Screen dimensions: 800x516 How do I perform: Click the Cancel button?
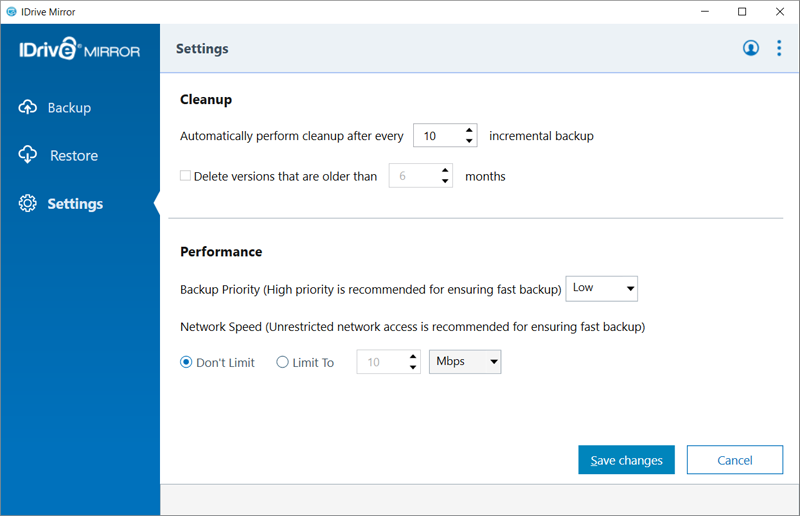(735, 460)
